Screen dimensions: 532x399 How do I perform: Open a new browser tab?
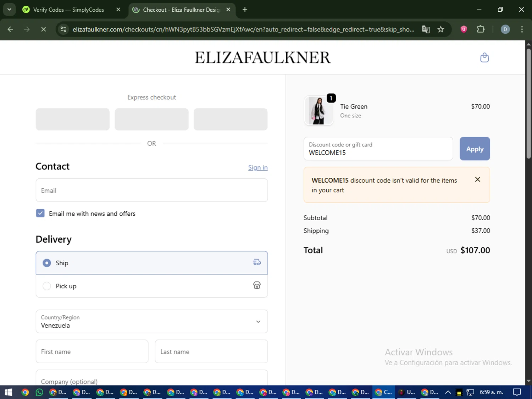point(245,10)
